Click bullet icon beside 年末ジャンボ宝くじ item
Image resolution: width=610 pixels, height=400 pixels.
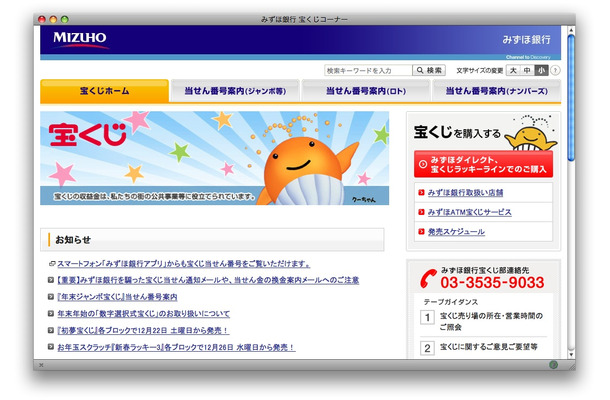click(x=51, y=296)
